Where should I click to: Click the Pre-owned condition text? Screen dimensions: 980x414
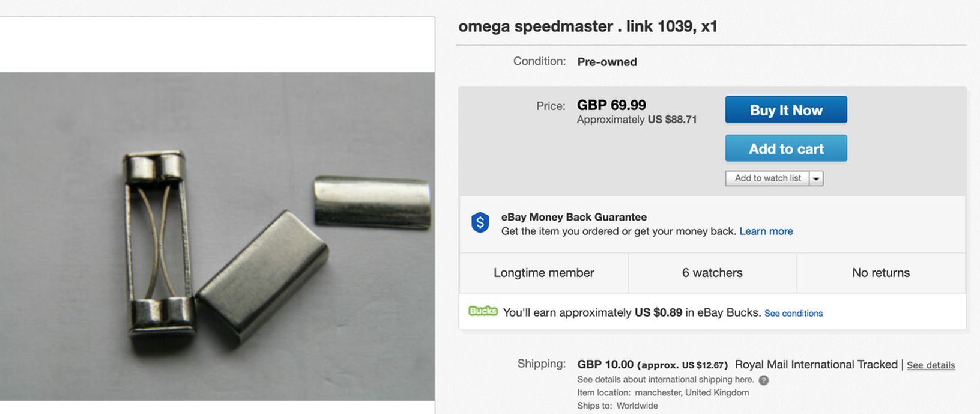(606, 62)
